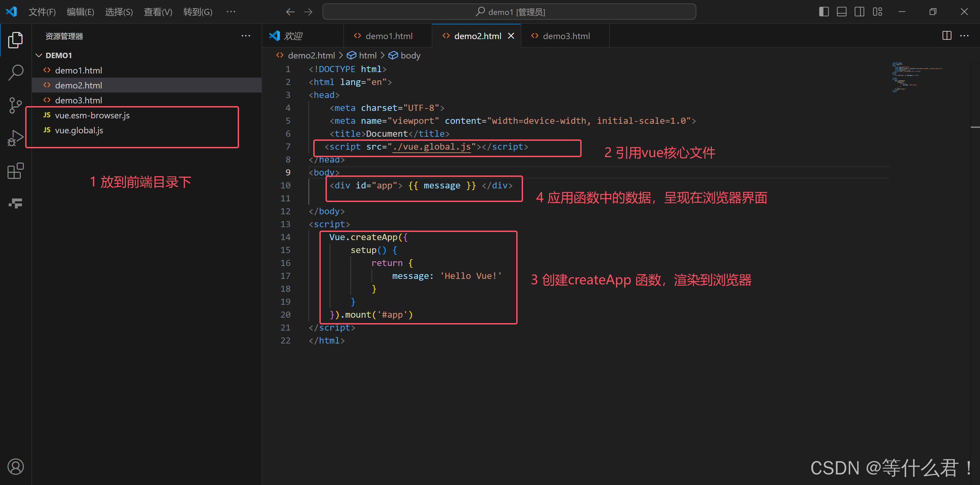
Task: Click html in the breadcrumb path
Action: click(x=367, y=55)
